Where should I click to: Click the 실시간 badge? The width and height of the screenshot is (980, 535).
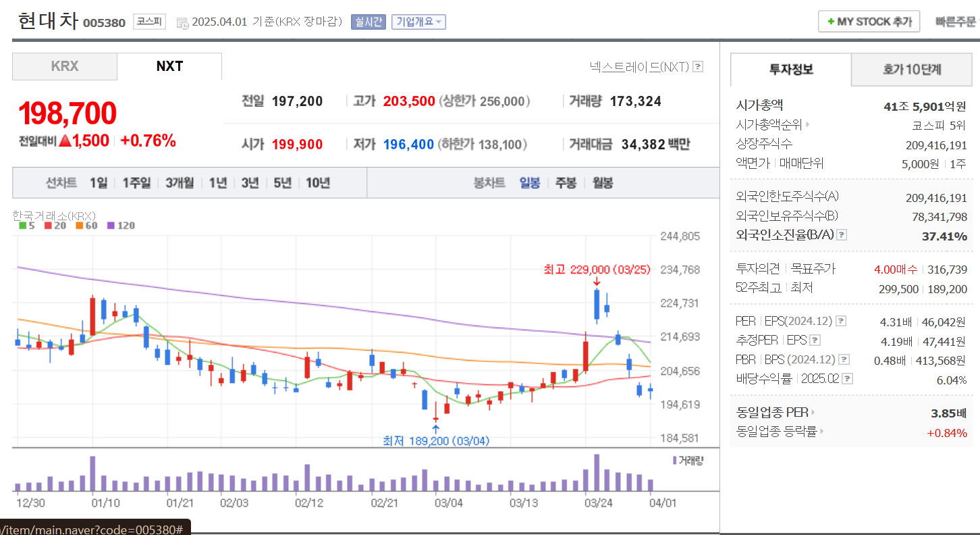(368, 22)
